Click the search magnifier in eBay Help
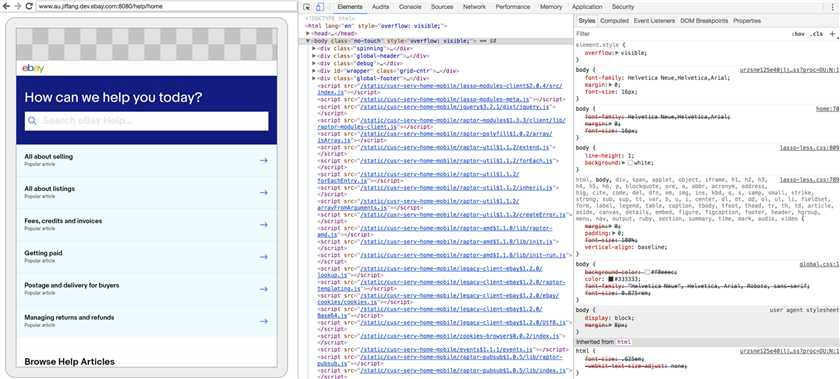This screenshot has height=379, width=840. [x=32, y=121]
